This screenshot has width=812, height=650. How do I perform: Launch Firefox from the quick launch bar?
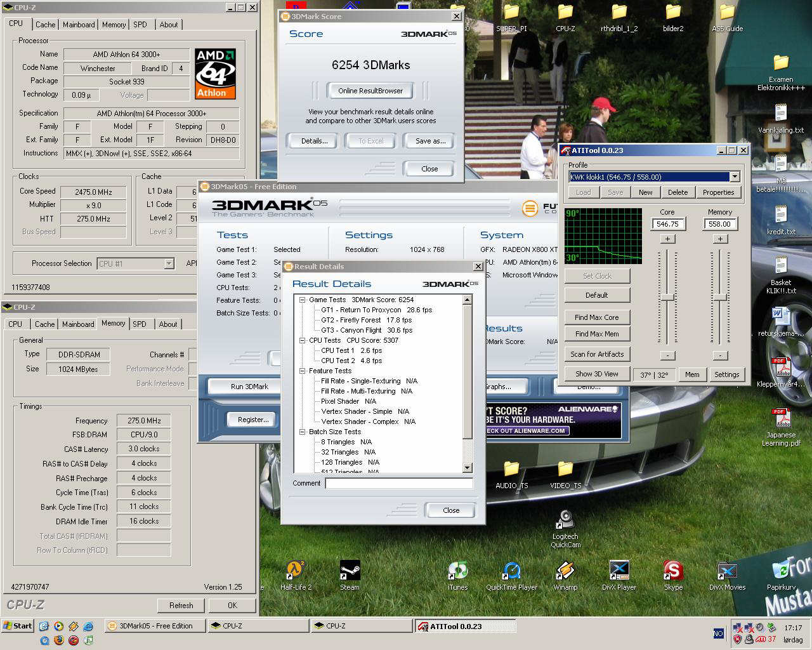59,640
